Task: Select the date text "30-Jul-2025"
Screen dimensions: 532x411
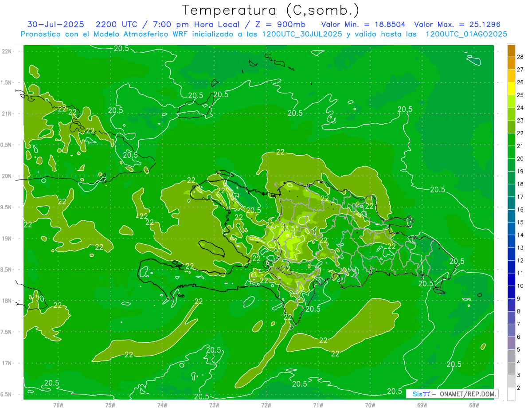Action: click(x=56, y=24)
